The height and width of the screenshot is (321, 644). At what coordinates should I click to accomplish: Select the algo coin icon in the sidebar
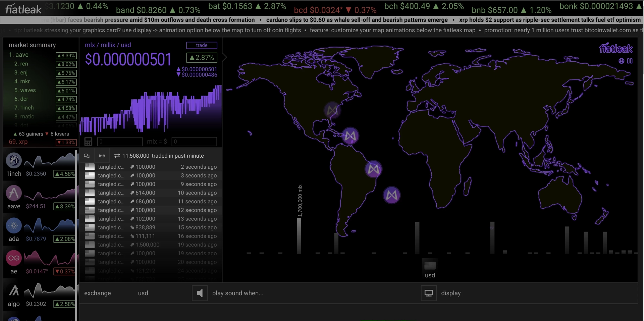pos(14,291)
